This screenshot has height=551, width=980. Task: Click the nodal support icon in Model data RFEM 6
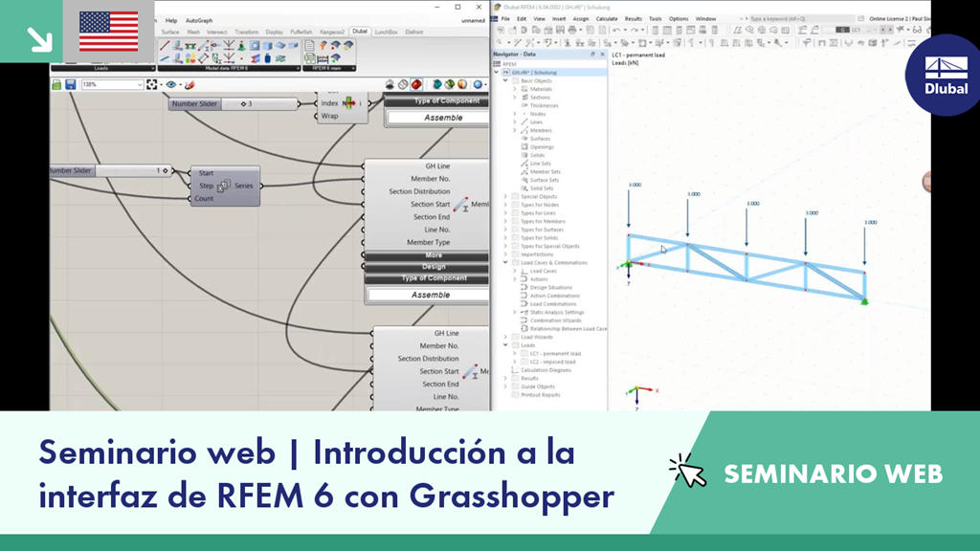(241, 46)
